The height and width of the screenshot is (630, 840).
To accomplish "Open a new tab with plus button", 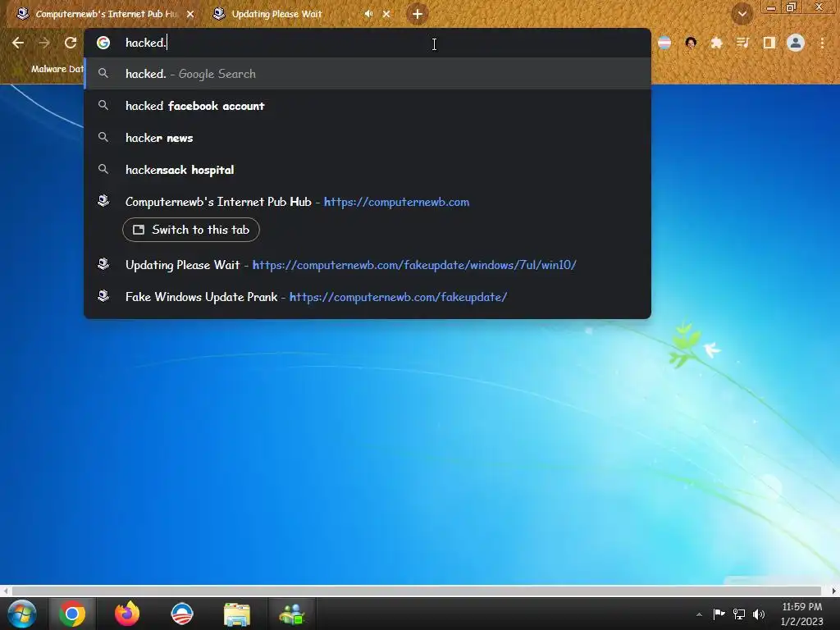I will (418, 14).
